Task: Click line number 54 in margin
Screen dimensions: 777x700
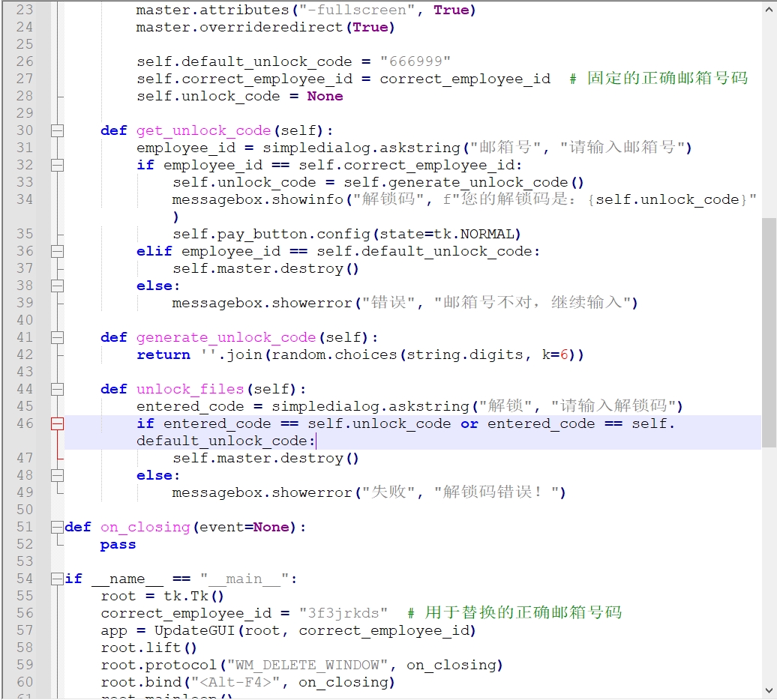Action: pyautogui.click(x=25, y=579)
